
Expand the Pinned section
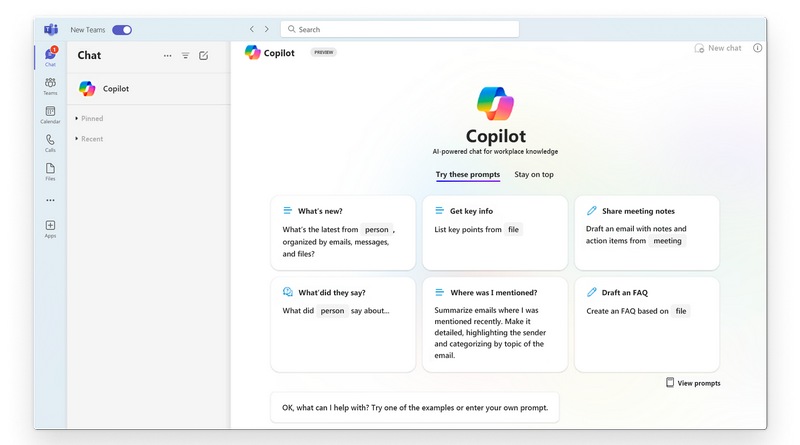point(89,118)
